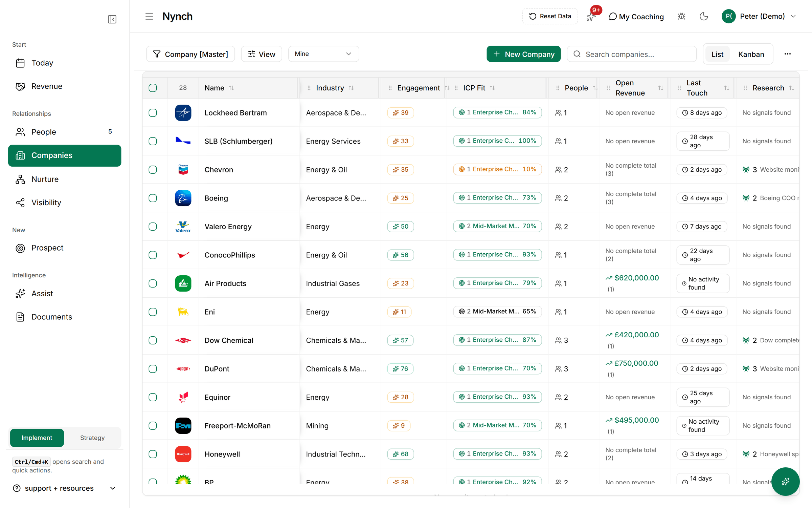Go to Nurture in sidebar
This screenshot has width=812, height=508.
(x=65, y=179)
